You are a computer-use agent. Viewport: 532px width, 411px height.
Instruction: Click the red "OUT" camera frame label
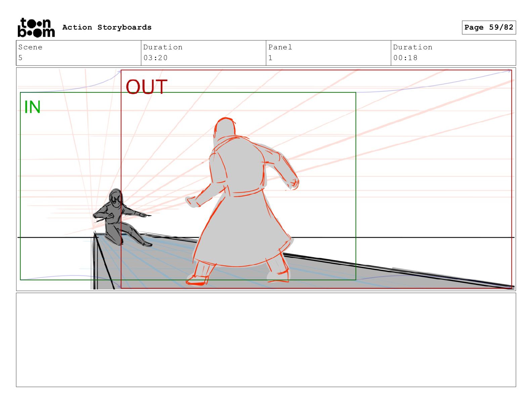(x=146, y=87)
